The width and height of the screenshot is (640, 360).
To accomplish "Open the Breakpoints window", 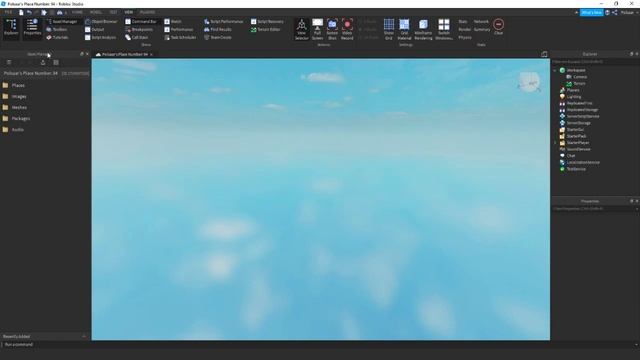I will 139,29.
